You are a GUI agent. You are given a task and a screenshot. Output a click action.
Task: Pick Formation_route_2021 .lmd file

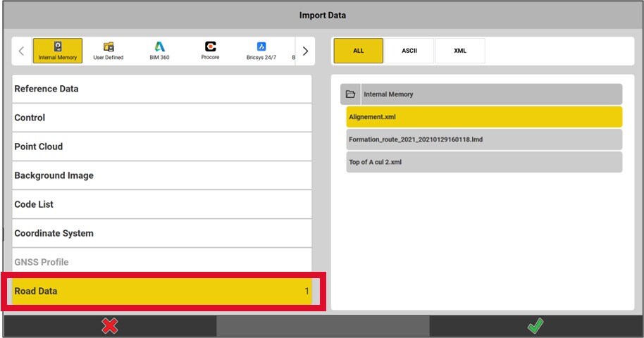[x=484, y=139]
